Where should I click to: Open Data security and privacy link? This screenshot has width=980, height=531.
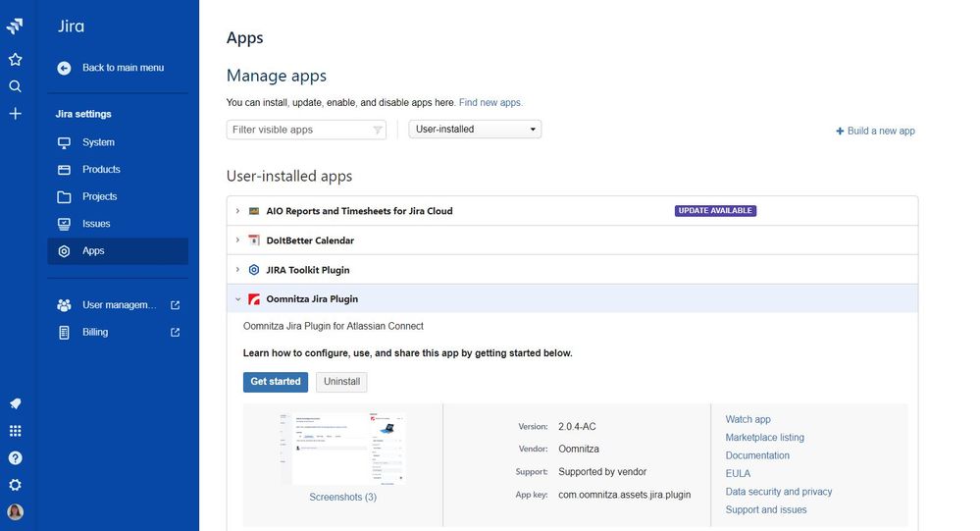point(779,492)
